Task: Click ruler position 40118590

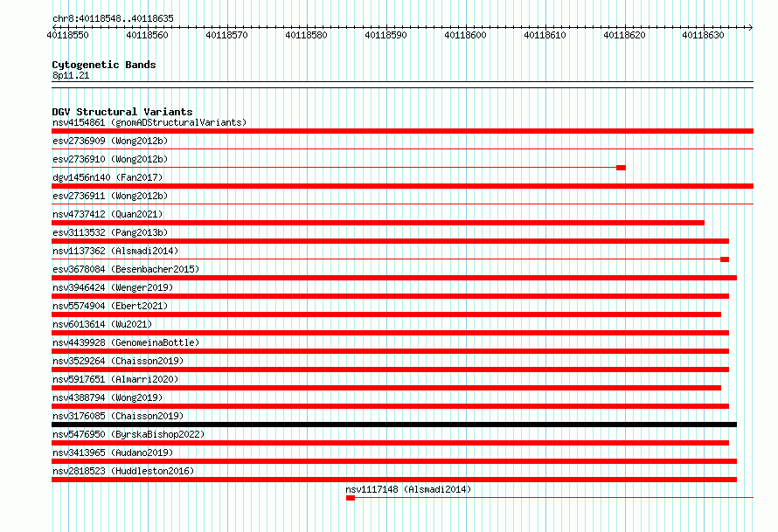Action: pyautogui.click(x=386, y=35)
